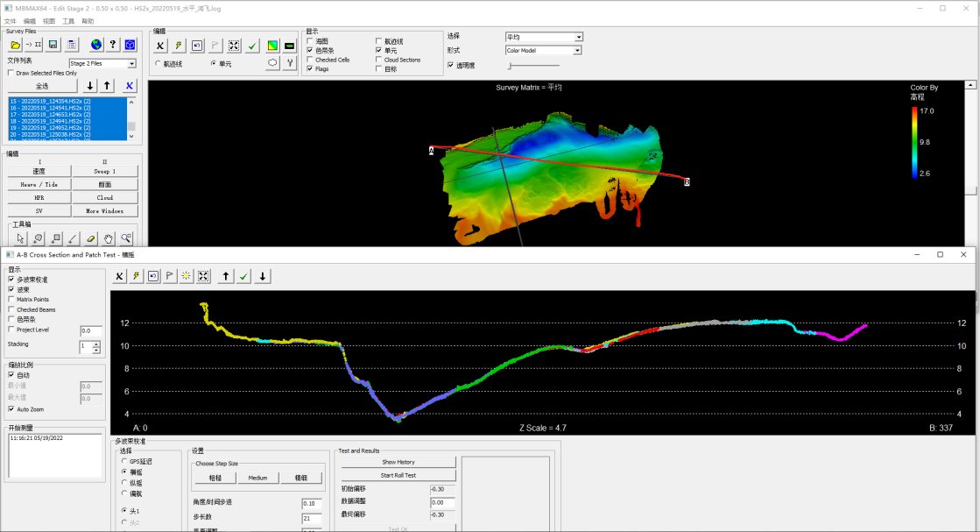
Task: Click the 全选 select-all button
Action: (42, 86)
